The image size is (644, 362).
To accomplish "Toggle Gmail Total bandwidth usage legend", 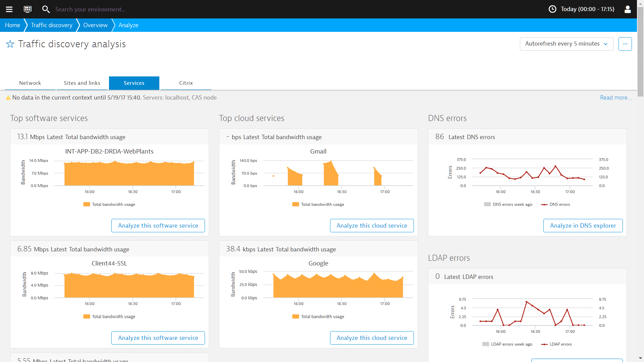I will (318, 204).
